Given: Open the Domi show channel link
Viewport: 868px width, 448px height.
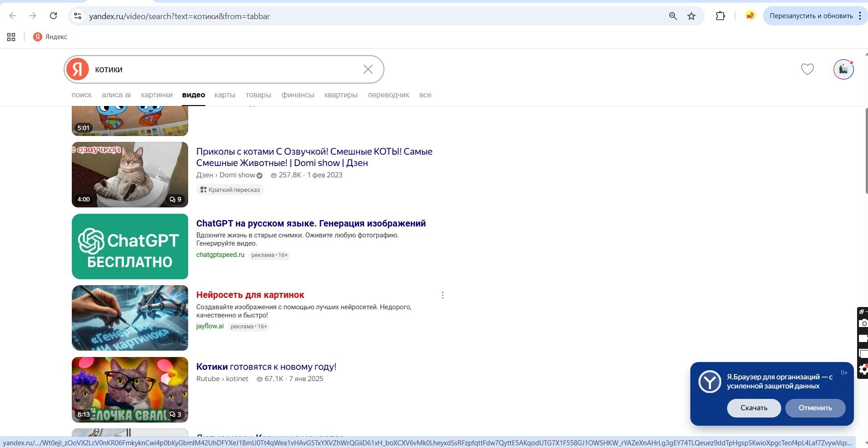Looking at the screenshot, I should click(x=237, y=175).
